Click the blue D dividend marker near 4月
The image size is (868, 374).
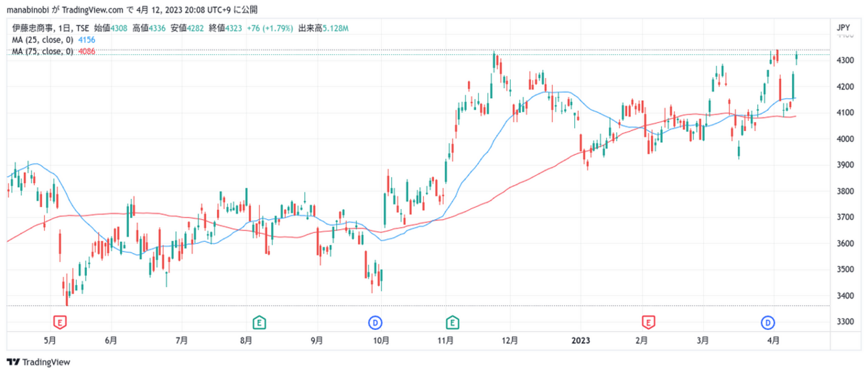769,323
